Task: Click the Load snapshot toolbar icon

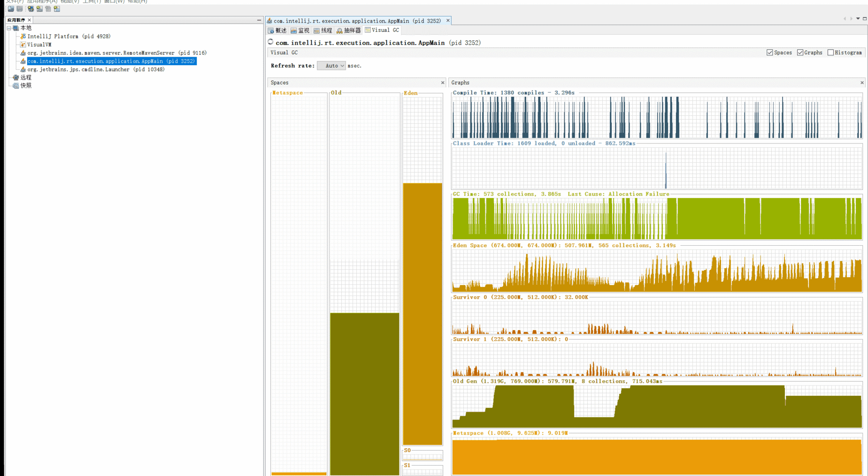Action: [x=11, y=9]
